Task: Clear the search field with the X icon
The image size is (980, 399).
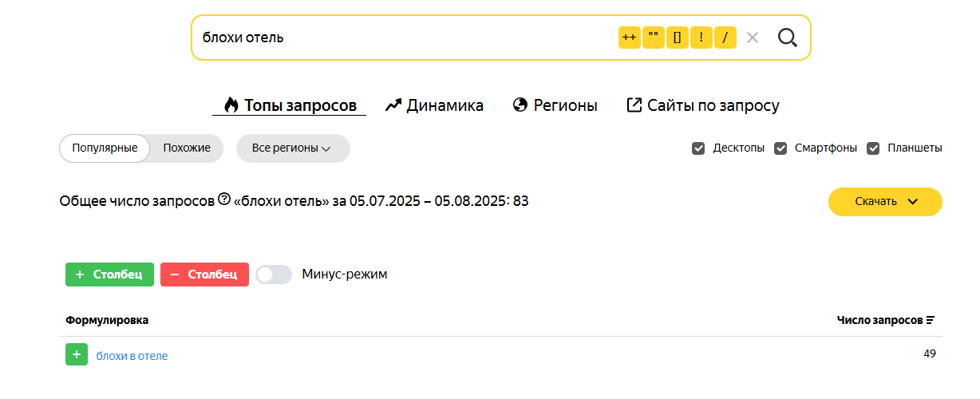Action: pos(752,38)
